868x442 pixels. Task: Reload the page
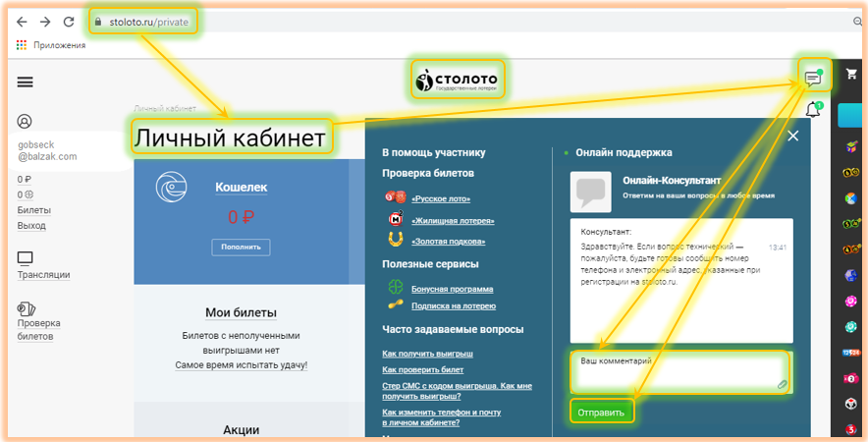[x=69, y=22]
